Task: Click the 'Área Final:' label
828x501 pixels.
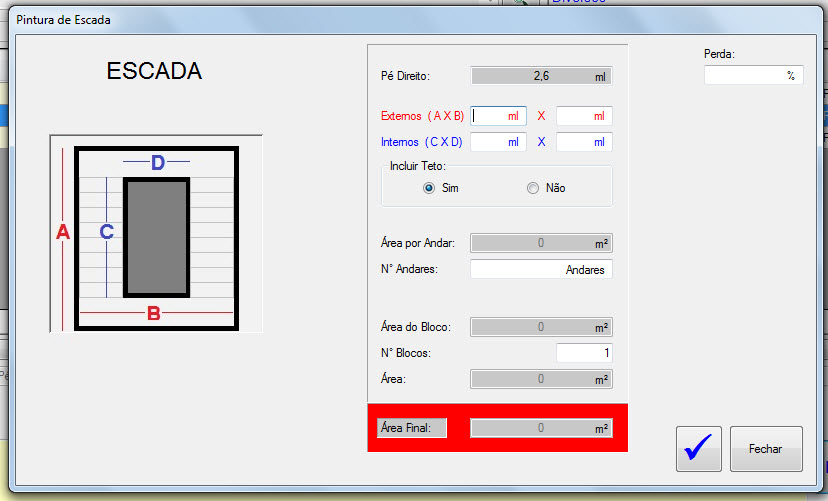Action: point(412,428)
